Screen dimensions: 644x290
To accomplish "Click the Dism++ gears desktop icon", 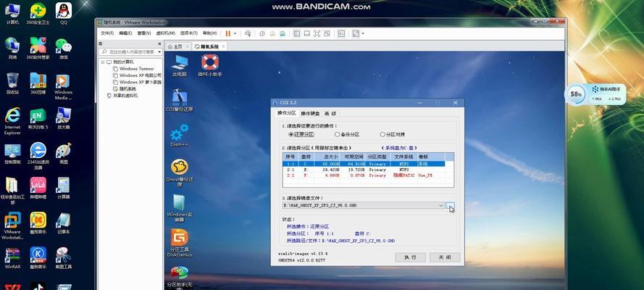I will click(x=180, y=135).
